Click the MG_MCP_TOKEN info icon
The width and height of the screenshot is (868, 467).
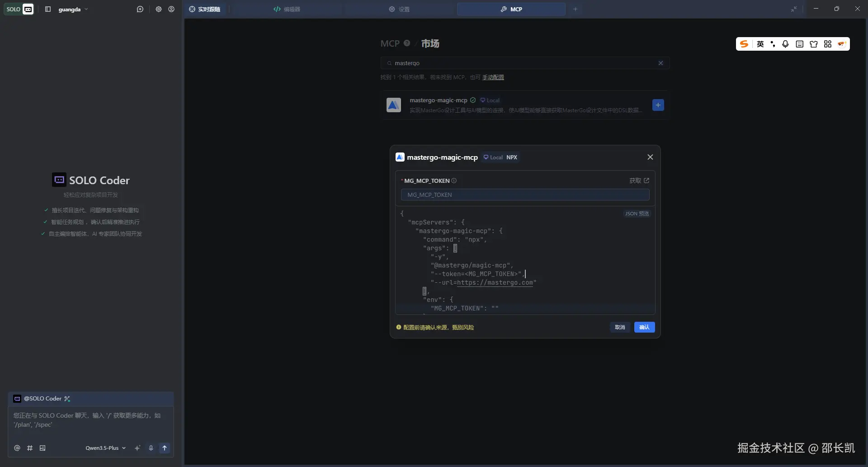454,181
